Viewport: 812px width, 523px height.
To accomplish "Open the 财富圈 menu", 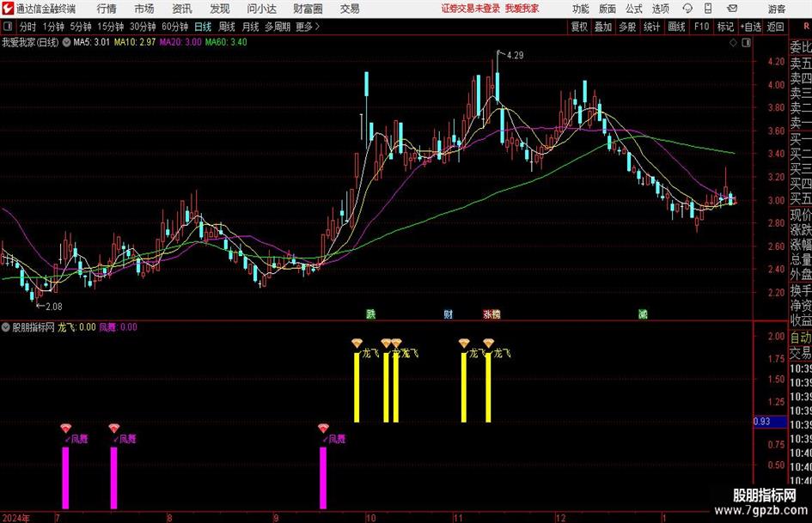I will pos(308,9).
